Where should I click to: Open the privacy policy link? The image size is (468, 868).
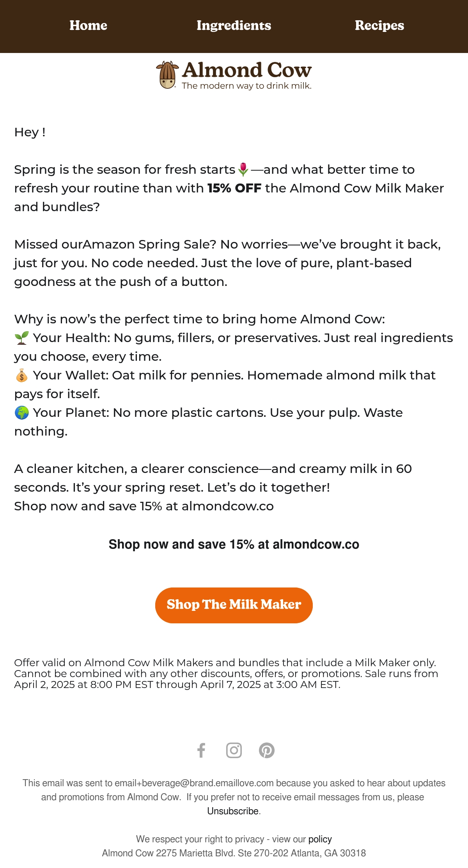click(x=320, y=839)
